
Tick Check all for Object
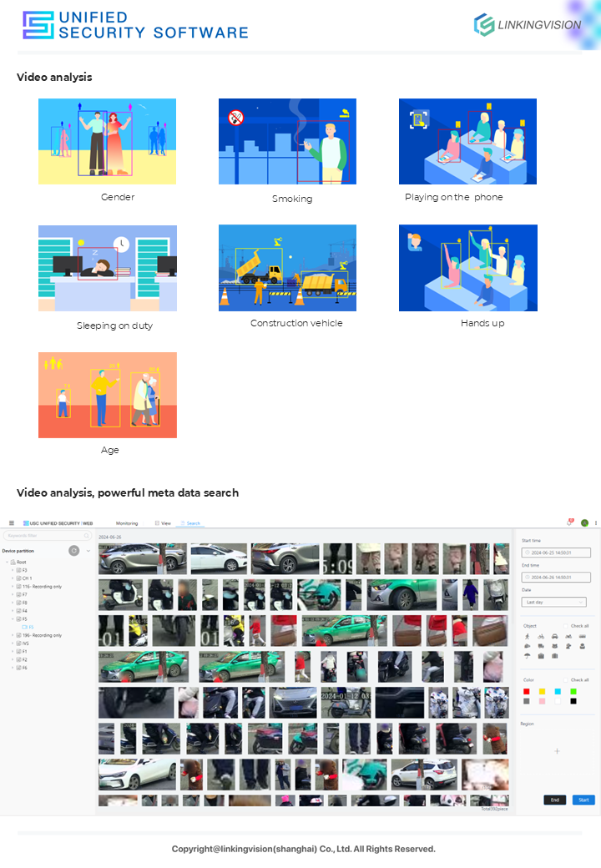click(x=566, y=625)
